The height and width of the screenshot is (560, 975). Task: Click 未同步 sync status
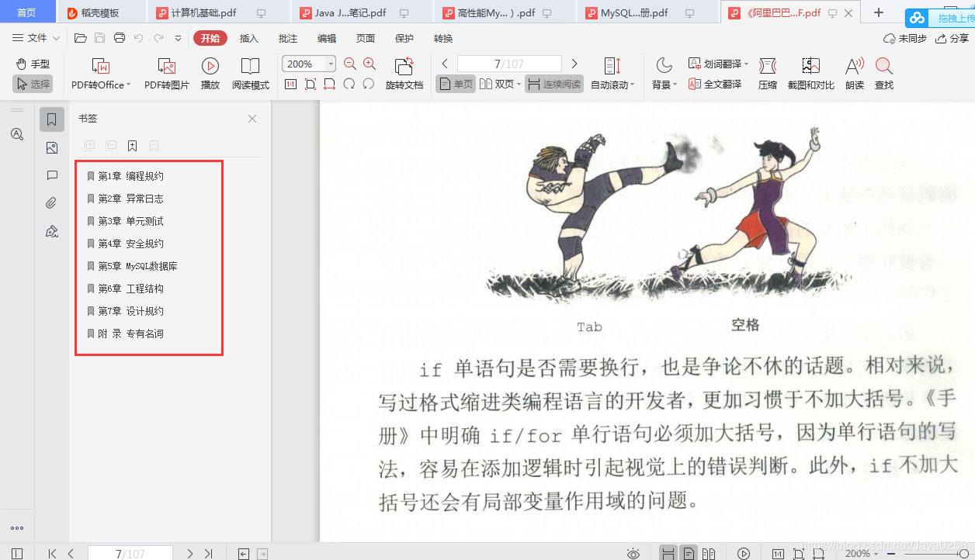[905, 39]
